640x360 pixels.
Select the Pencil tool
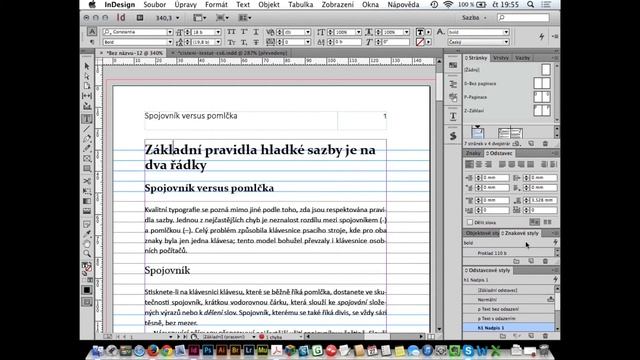[87, 149]
